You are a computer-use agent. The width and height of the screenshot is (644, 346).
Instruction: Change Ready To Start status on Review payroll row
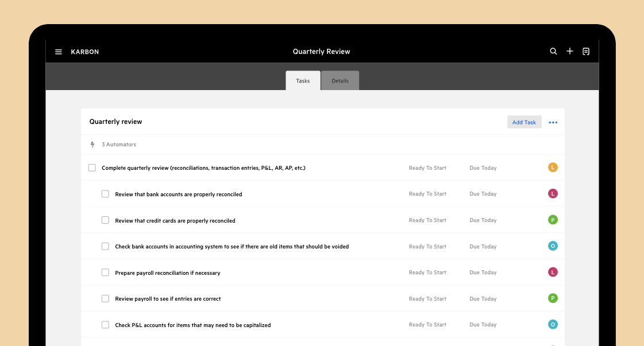click(427, 298)
